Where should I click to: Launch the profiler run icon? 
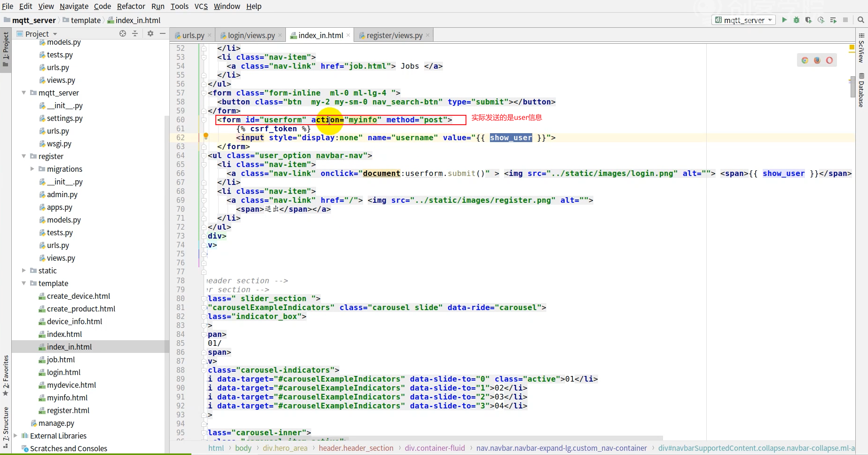coord(821,20)
